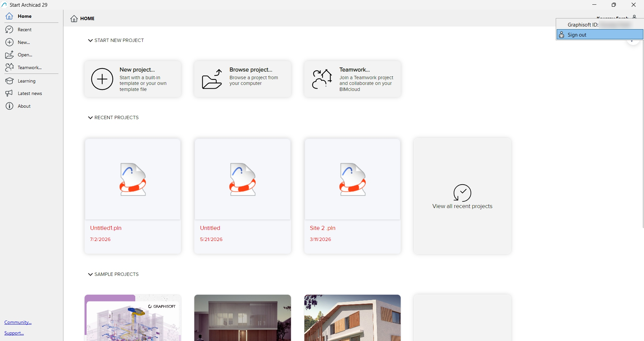The height and width of the screenshot is (341, 644).
Task: Open the Recent clock icon in sidebar
Action: (9, 30)
